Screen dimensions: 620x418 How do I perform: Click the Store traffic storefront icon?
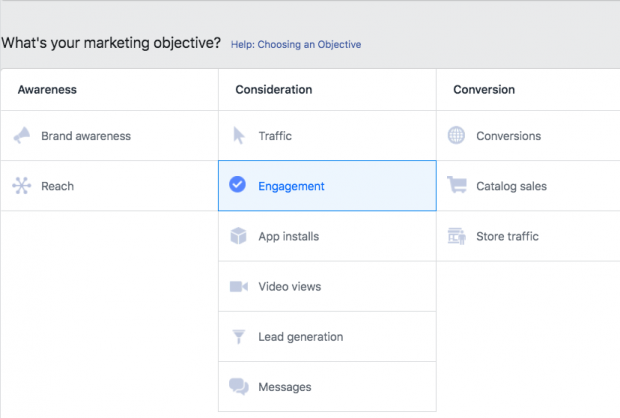[456, 237]
